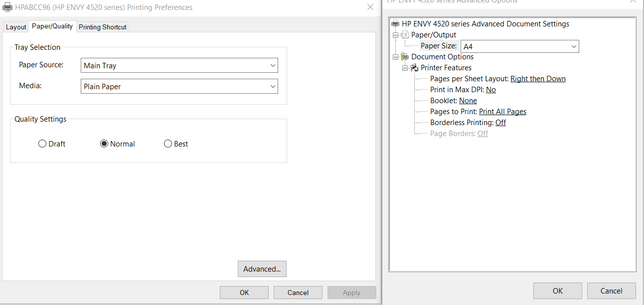The width and height of the screenshot is (644, 305).
Task: Collapse the Paper/Output tree node
Action: (396, 35)
